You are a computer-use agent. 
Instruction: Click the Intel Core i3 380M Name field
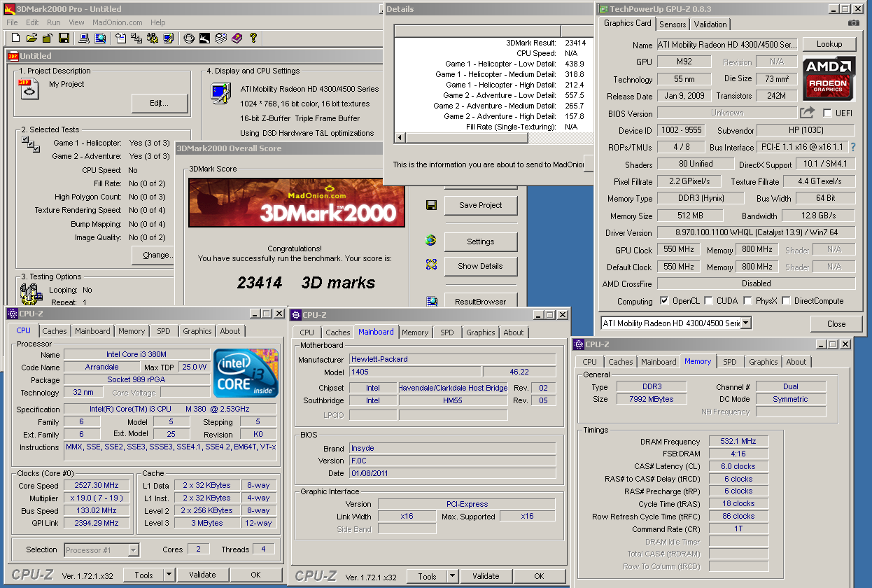136,355
